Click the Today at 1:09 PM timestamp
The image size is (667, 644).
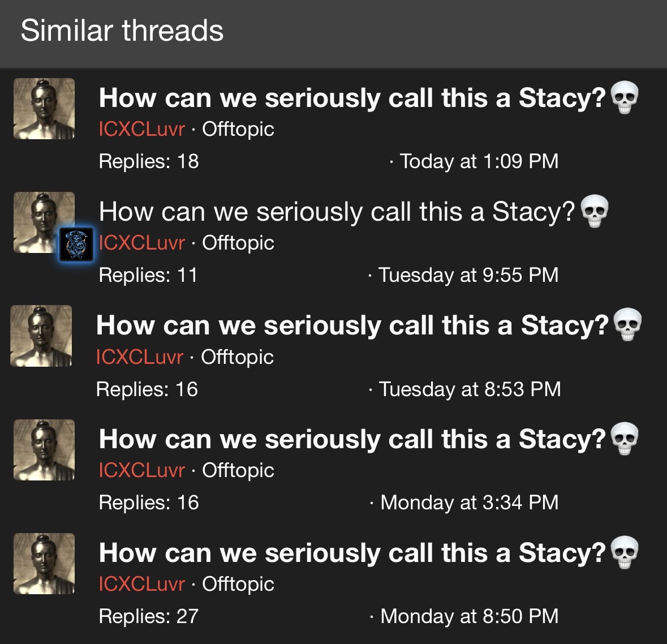click(479, 161)
